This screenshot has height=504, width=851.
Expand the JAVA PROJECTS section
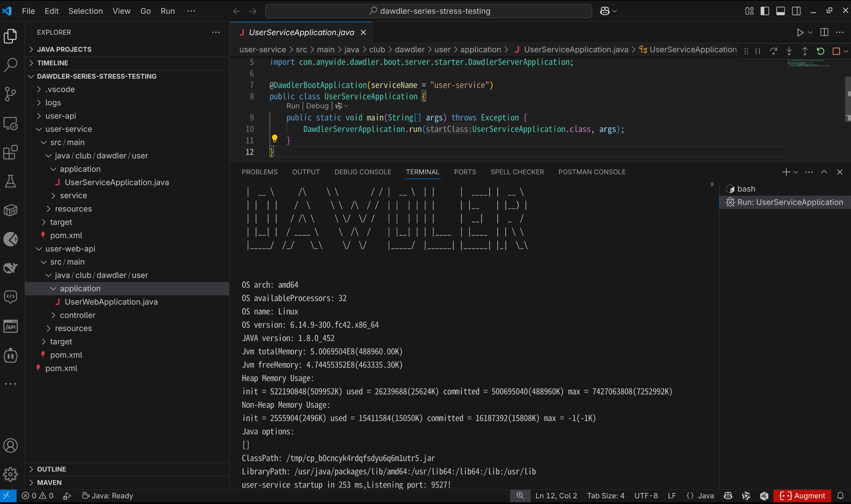pos(64,49)
